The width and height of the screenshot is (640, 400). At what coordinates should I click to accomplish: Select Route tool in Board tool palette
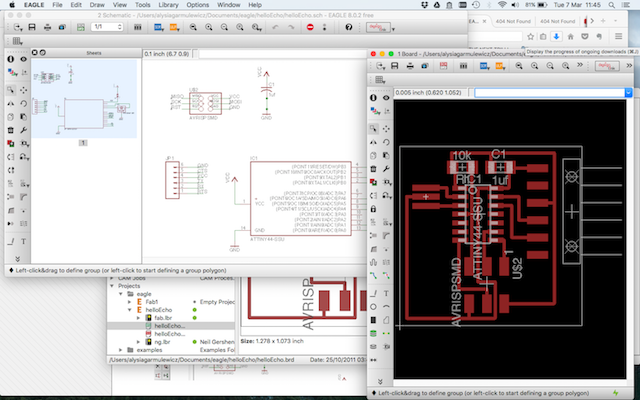[373, 276]
